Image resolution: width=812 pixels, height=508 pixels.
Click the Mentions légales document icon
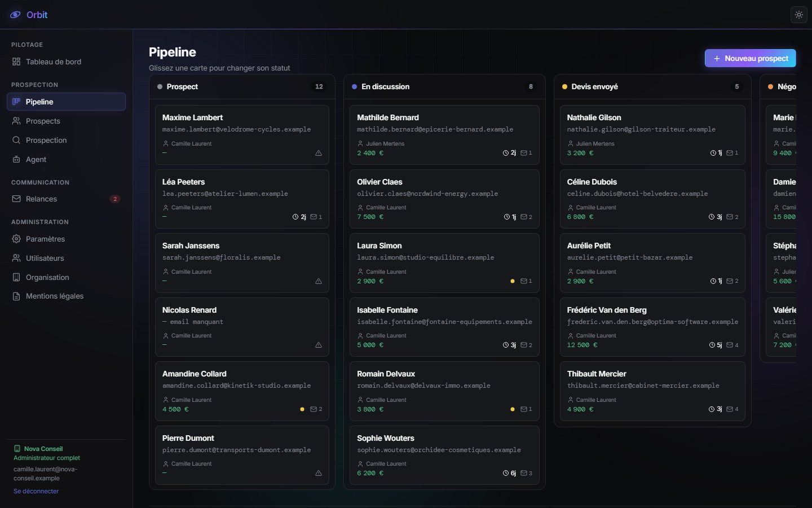[x=16, y=296]
